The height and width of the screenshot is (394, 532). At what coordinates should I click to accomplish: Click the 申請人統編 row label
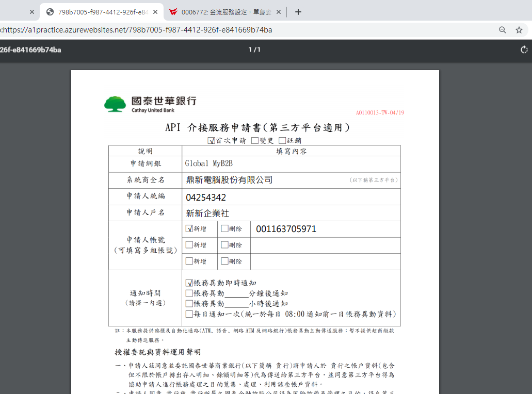[x=146, y=196]
